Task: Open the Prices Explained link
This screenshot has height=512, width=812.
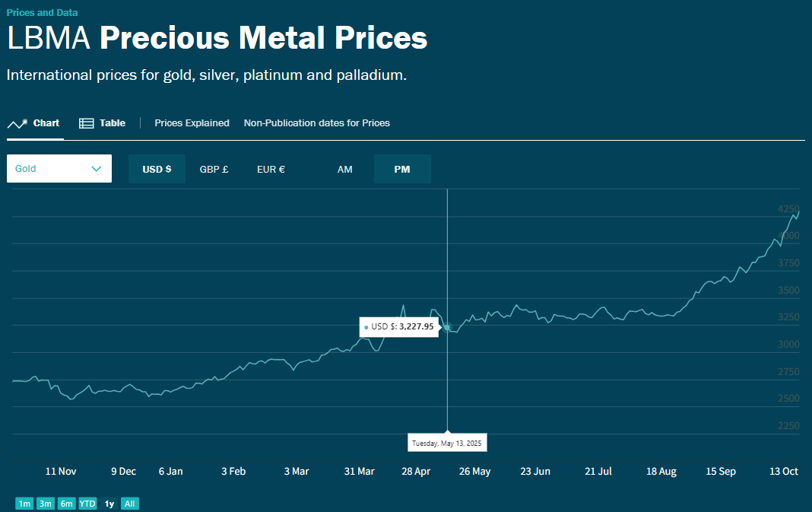Action: pos(192,123)
